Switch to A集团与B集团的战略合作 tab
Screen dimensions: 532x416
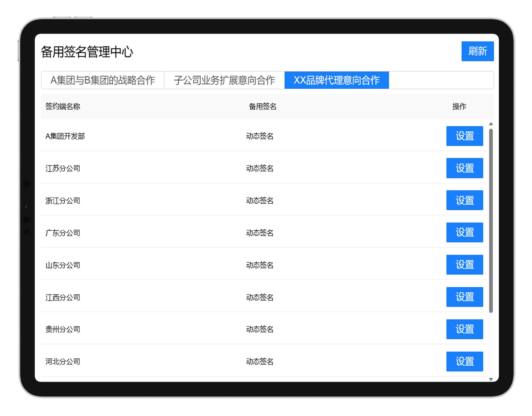tap(103, 80)
